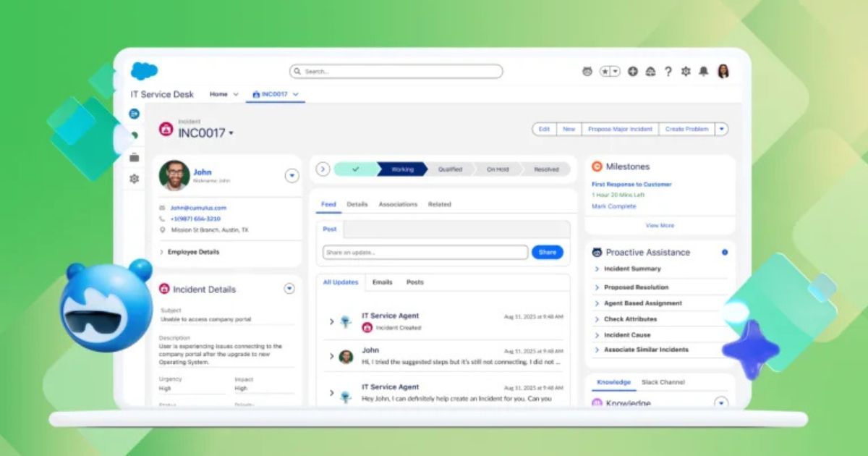
Task: Click the Einstein assistant icon in header
Action: (x=587, y=72)
